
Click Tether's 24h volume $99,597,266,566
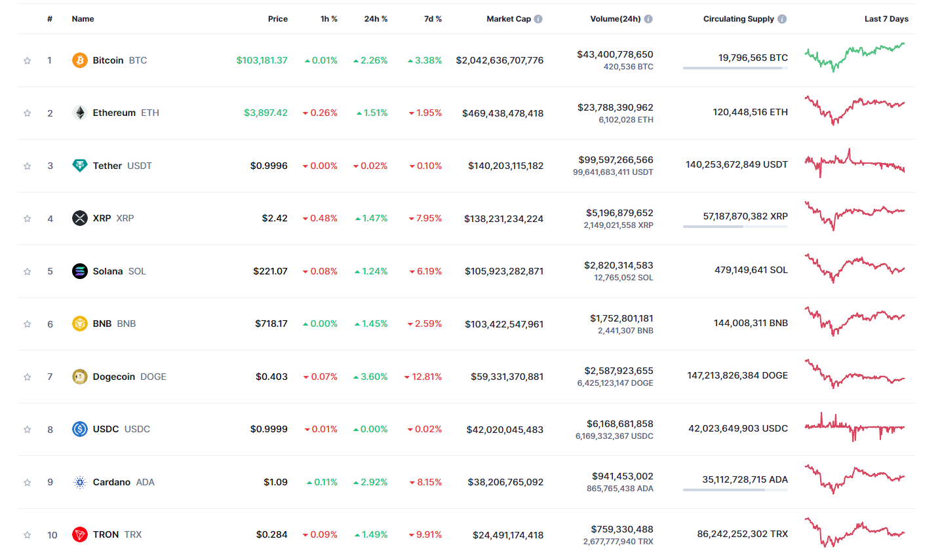point(616,160)
